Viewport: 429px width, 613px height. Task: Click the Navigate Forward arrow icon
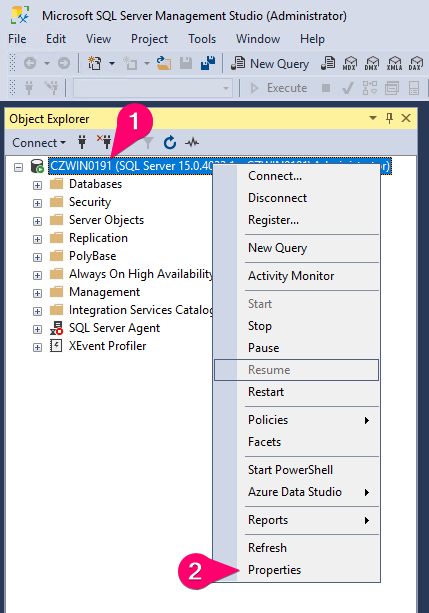[x=64, y=63]
